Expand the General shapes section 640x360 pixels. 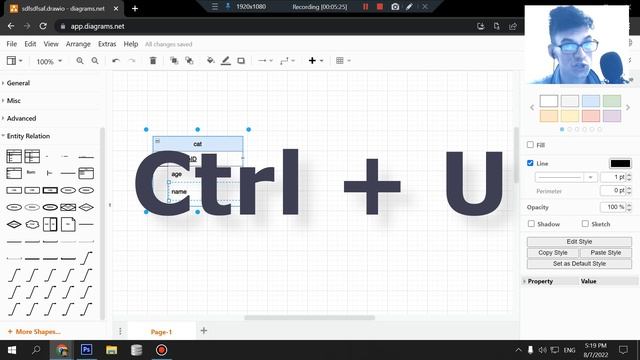coord(18,83)
